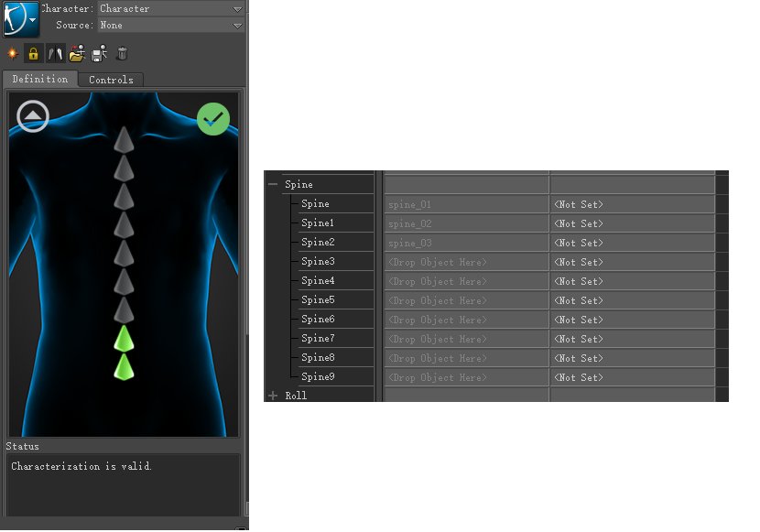Switch to the Controls tab
Image resolution: width=760 pixels, height=532 pixels.
tap(111, 80)
